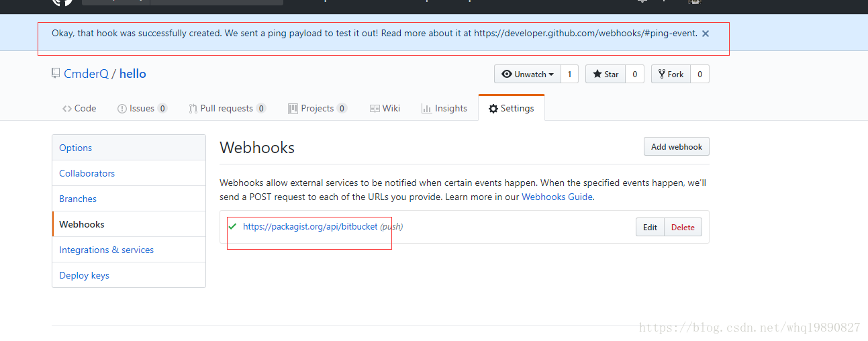Switch to the Issues tab
This screenshot has height=341, width=868.
click(x=142, y=108)
